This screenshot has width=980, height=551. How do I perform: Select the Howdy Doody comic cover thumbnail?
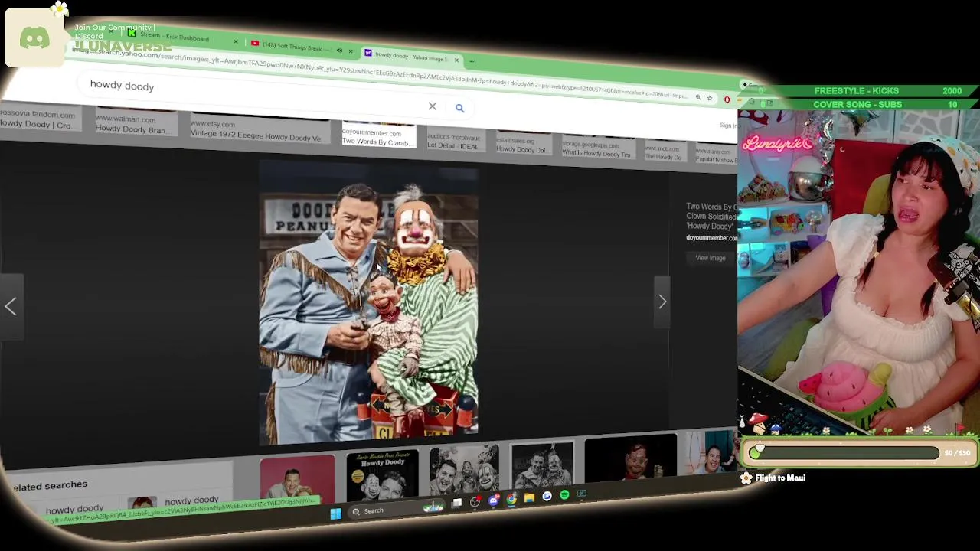click(x=382, y=475)
